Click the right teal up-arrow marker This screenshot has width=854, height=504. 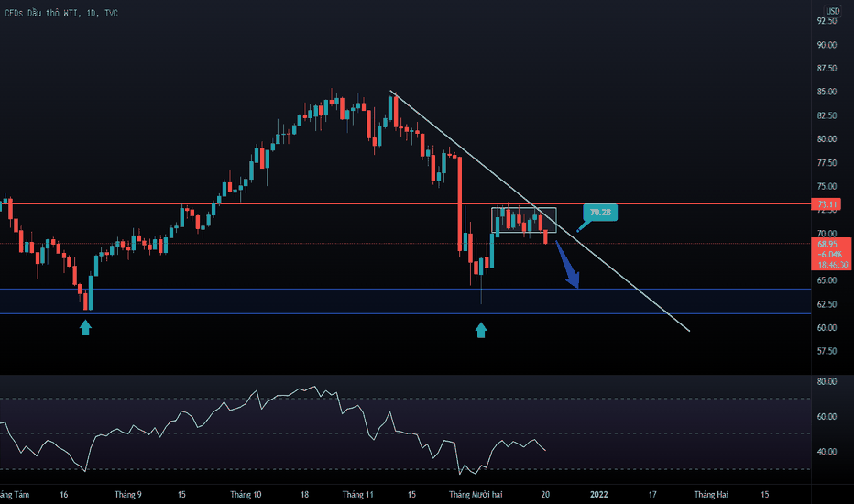(x=481, y=328)
